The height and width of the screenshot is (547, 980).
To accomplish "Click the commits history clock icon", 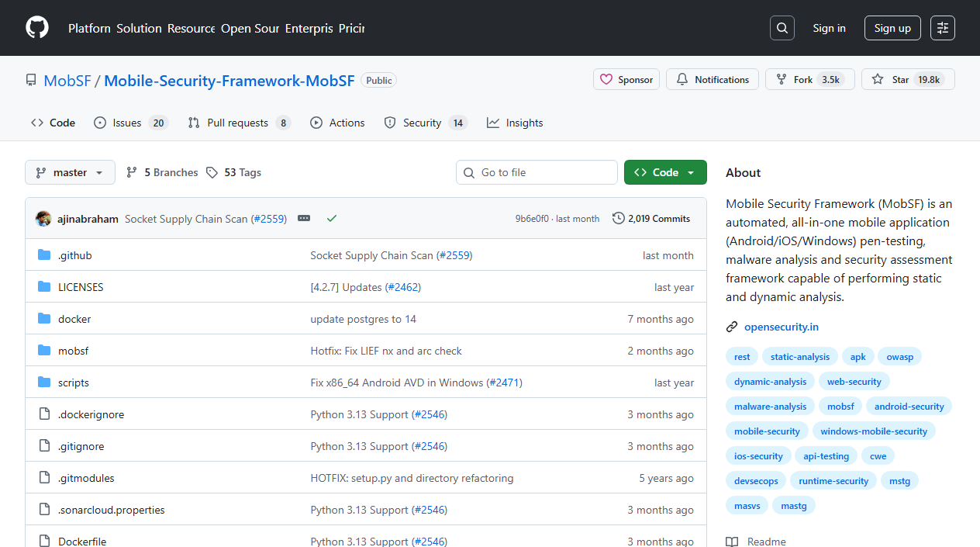I will pyautogui.click(x=619, y=219).
